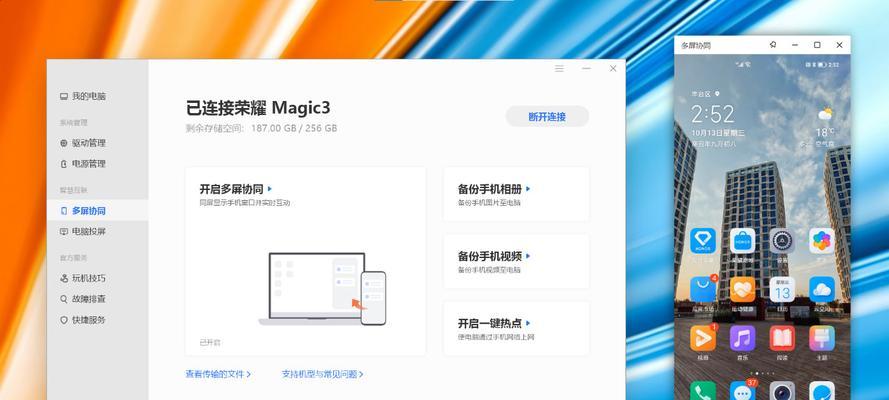Open the Reading app on the phone
The height and width of the screenshot is (400, 889).
click(x=782, y=338)
